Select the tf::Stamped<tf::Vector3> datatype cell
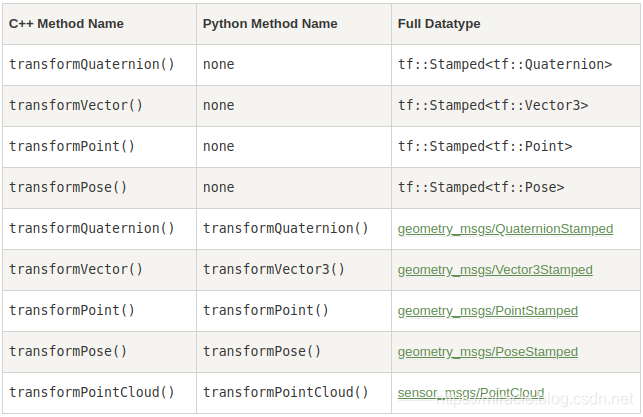Screen dimensions: 643x417 (492, 105)
